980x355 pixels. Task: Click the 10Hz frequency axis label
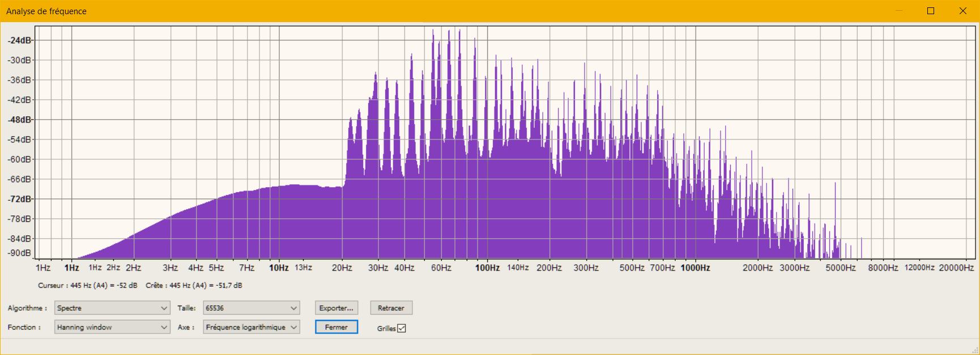pyautogui.click(x=279, y=268)
